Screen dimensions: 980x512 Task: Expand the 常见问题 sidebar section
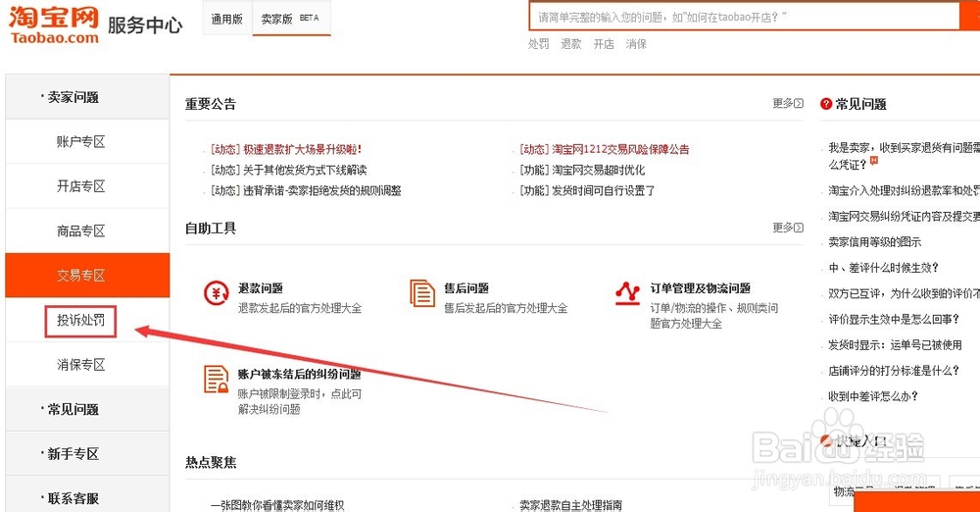(87, 409)
